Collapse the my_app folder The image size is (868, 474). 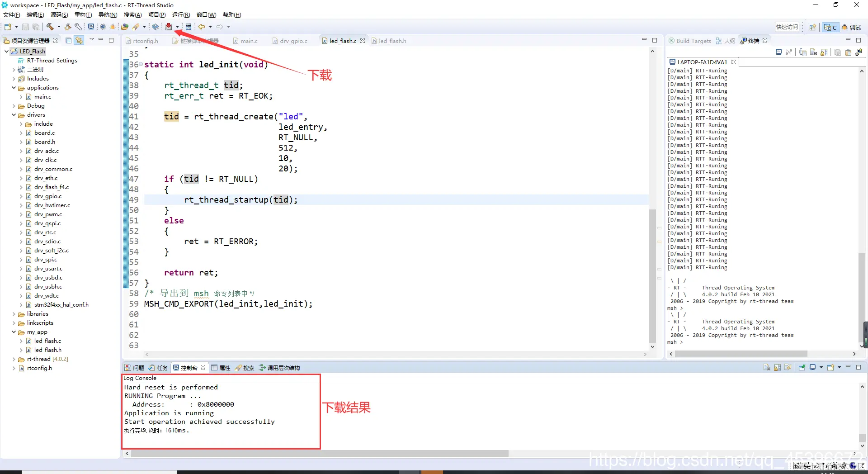14,332
